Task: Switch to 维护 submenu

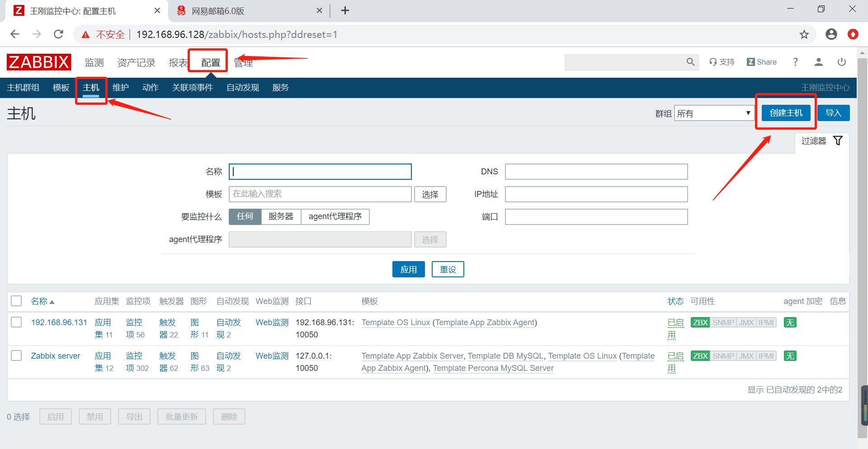Action: [x=121, y=88]
